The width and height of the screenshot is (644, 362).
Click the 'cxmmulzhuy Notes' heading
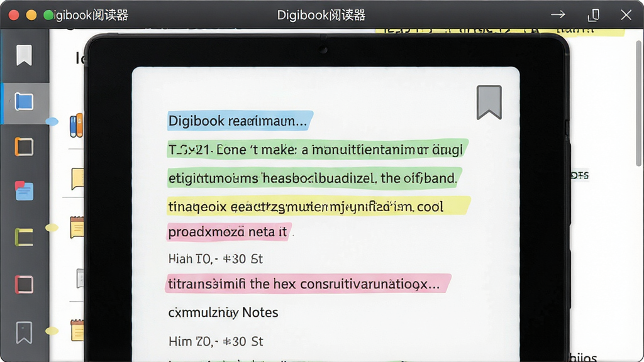pos(223,313)
